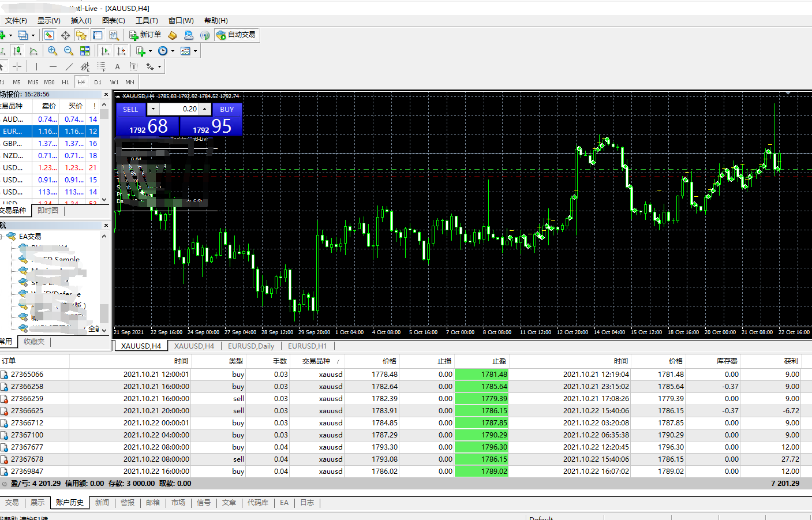Select the Fibonacci retracement tool
Screen dimensions: 812x520
[101, 66]
